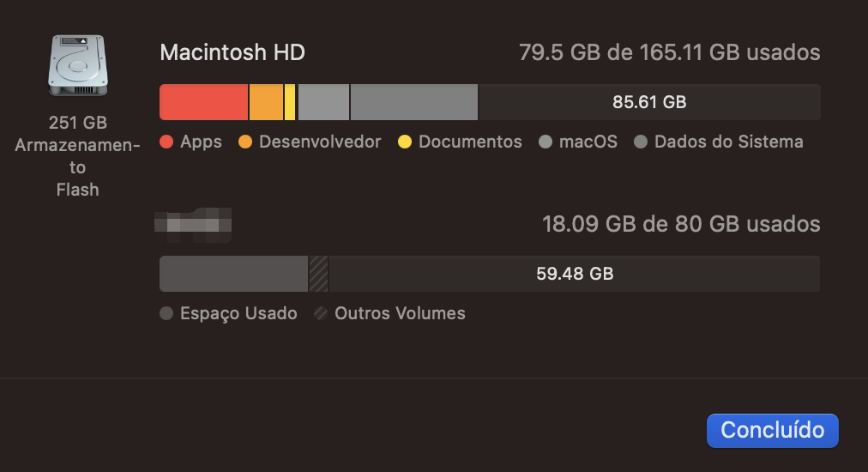
Task: Click the striped Outros Volumes legend icon
Action: coord(322,314)
